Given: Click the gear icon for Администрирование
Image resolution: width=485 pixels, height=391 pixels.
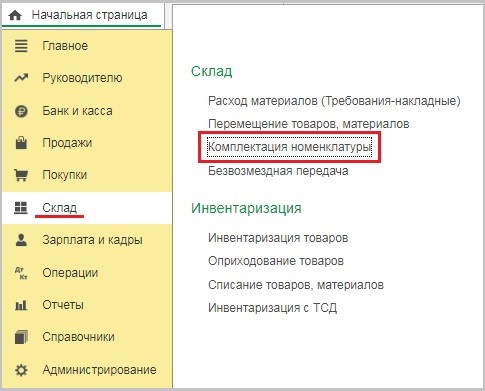Looking at the screenshot, I should pyautogui.click(x=21, y=370).
